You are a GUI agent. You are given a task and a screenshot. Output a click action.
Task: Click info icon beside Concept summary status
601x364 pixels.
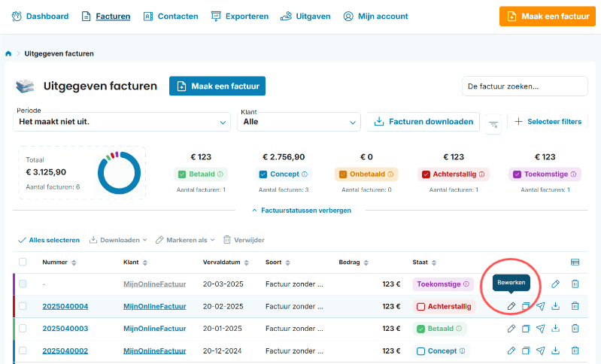[x=305, y=174]
